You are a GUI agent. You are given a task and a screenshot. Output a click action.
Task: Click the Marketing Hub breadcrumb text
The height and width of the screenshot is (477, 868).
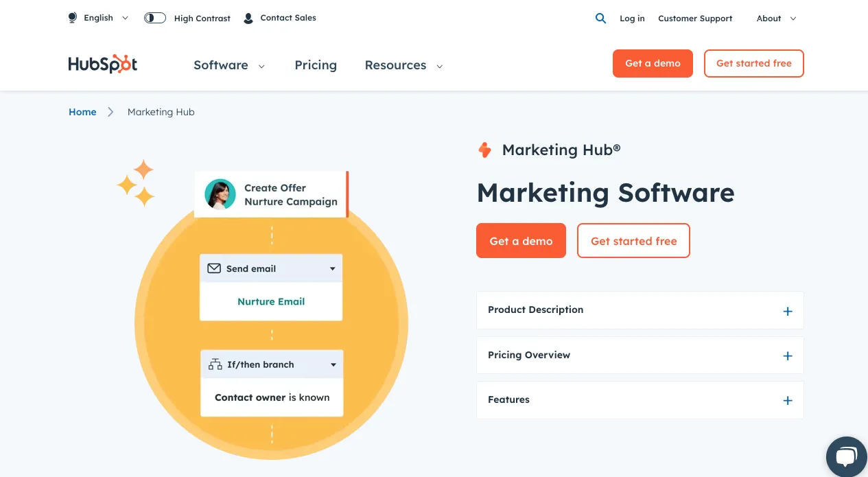pos(161,112)
